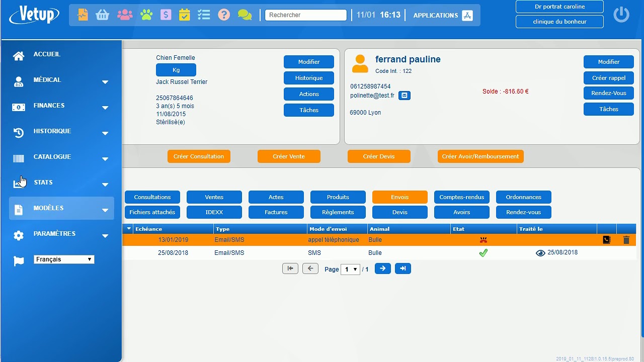This screenshot has width=644, height=362.
Task: Go to Accueil in the sidebar
Action: [x=47, y=54]
